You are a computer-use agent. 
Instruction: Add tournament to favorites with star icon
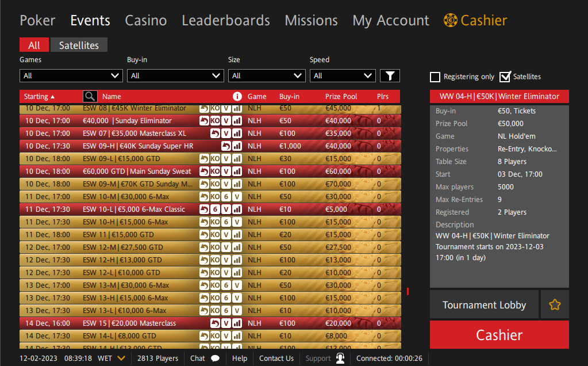pos(555,304)
